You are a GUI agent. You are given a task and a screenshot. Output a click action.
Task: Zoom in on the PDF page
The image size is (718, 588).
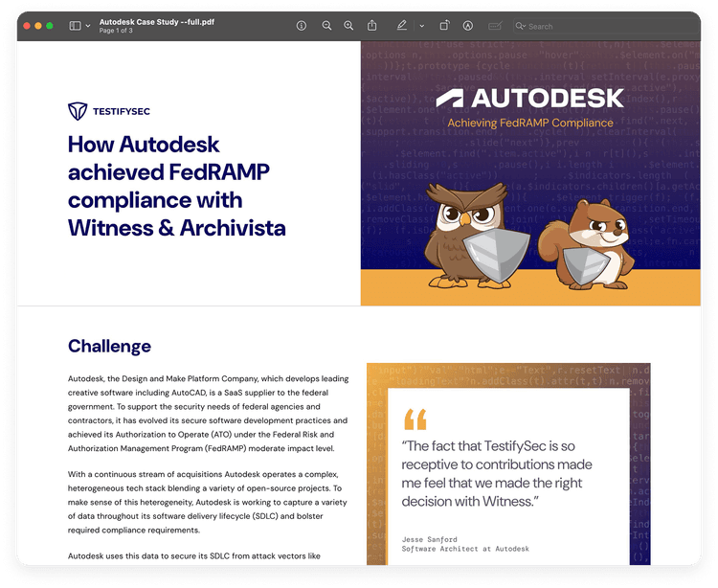348,26
